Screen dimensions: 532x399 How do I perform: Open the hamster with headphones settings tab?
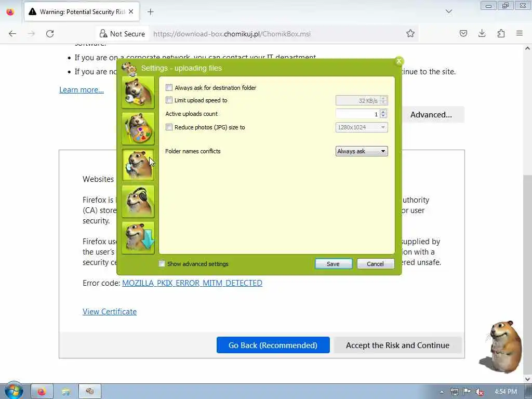click(138, 201)
